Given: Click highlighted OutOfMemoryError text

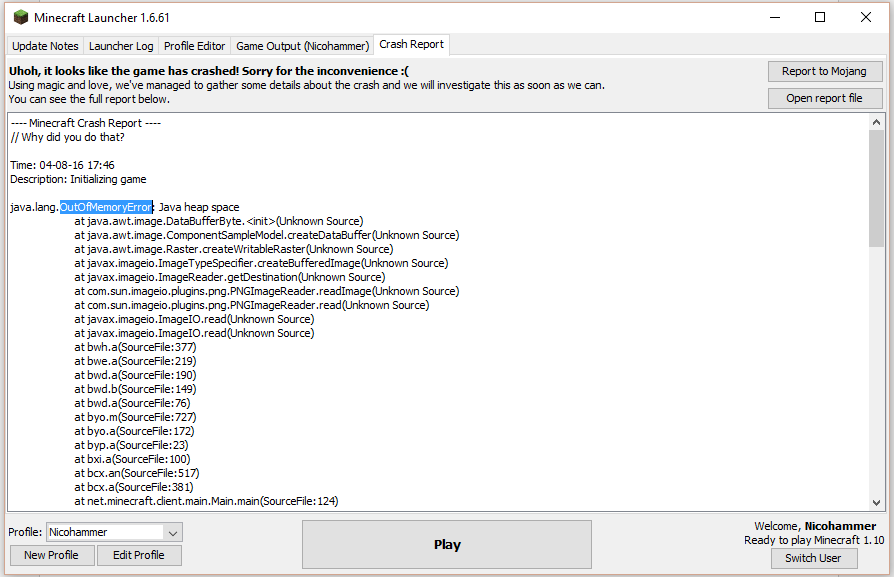Looking at the screenshot, I should click(107, 207).
